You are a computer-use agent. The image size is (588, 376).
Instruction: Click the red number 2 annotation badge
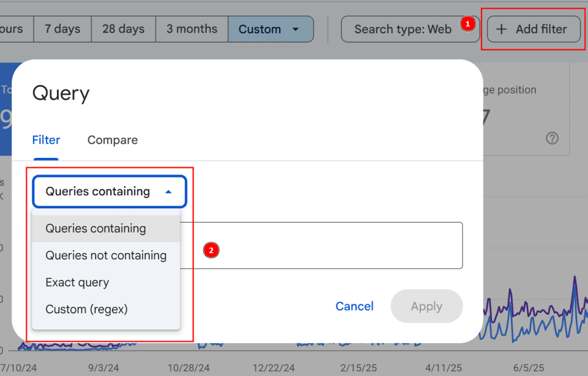[211, 250]
